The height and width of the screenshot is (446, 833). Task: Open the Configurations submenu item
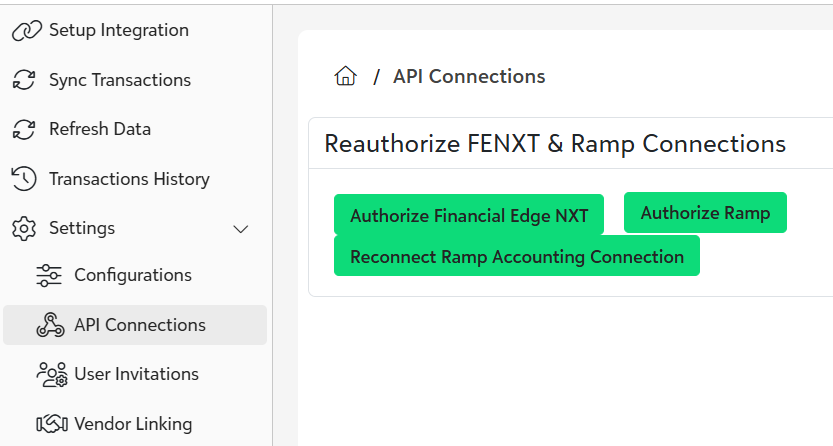[x=132, y=275]
